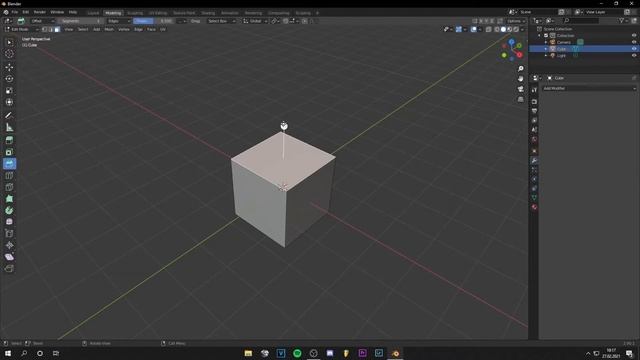Viewport: 640px width, 360px height.
Task: Open the Render menu
Action: pyautogui.click(x=40, y=12)
